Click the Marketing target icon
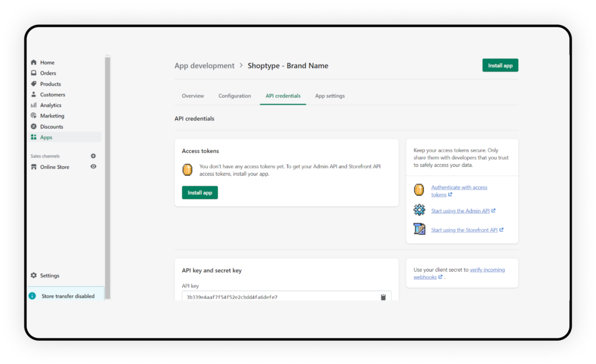Screen dimensions: 596x364 34,115
